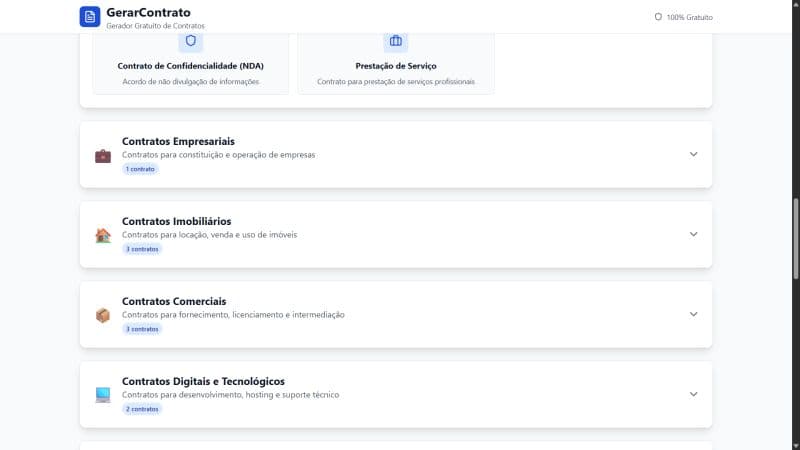This screenshot has width=800, height=450.
Task: Click the '3 contratos' badge under Imobiliários
Action: (142, 249)
